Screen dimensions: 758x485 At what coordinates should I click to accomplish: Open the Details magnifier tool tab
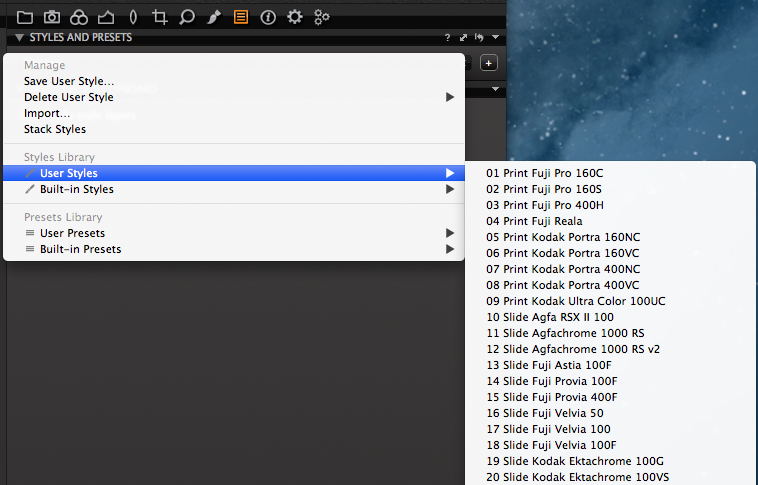click(x=187, y=18)
